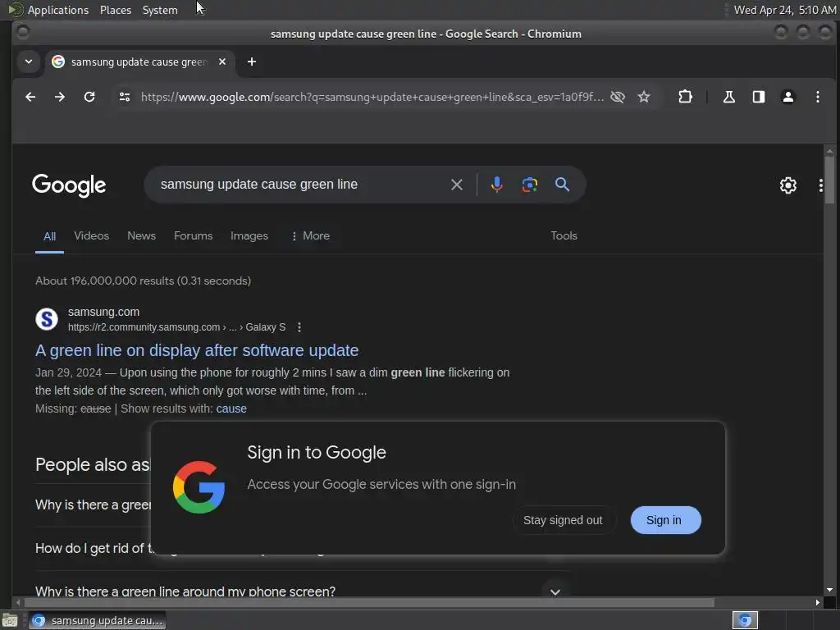Switch to the Images tab
The height and width of the screenshot is (630, 840).
coord(249,235)
